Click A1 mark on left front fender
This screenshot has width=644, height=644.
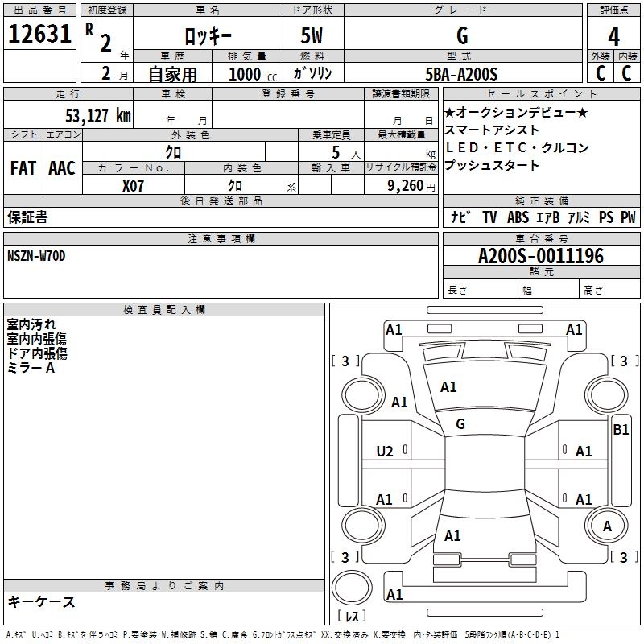(399, 402)
